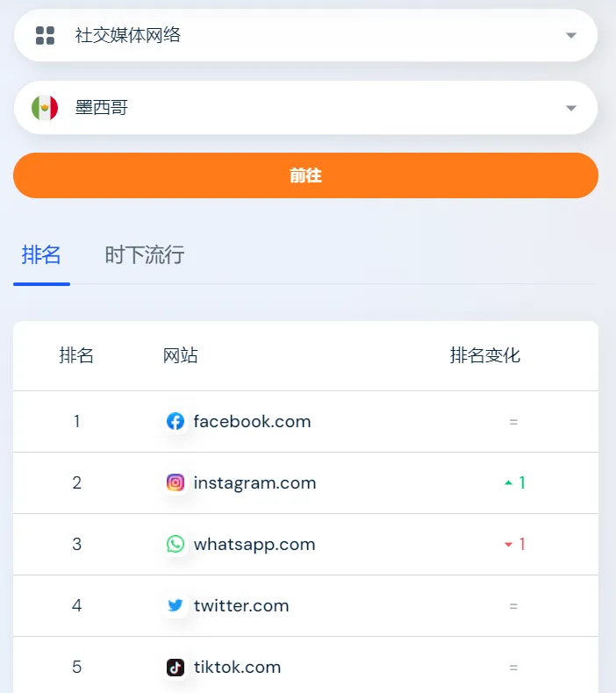Open the tiktok.com link
The image size is (616, 693).
coord(237,667)
